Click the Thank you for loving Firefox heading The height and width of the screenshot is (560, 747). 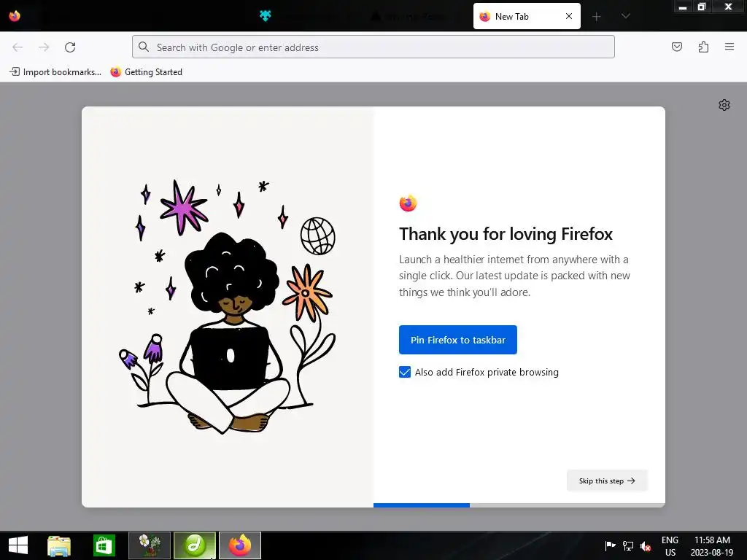506,234
